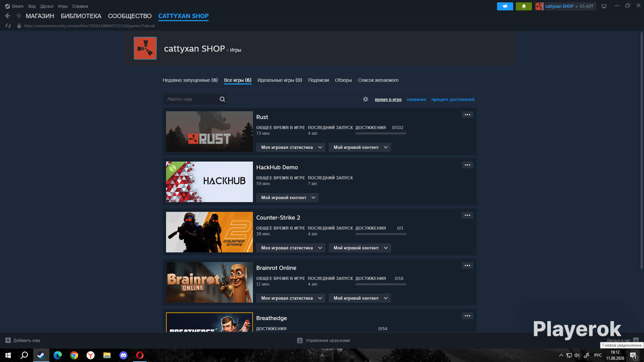644x362 pixels.
Task: Open the games list settings gear
Action: [x=365, y=99]
